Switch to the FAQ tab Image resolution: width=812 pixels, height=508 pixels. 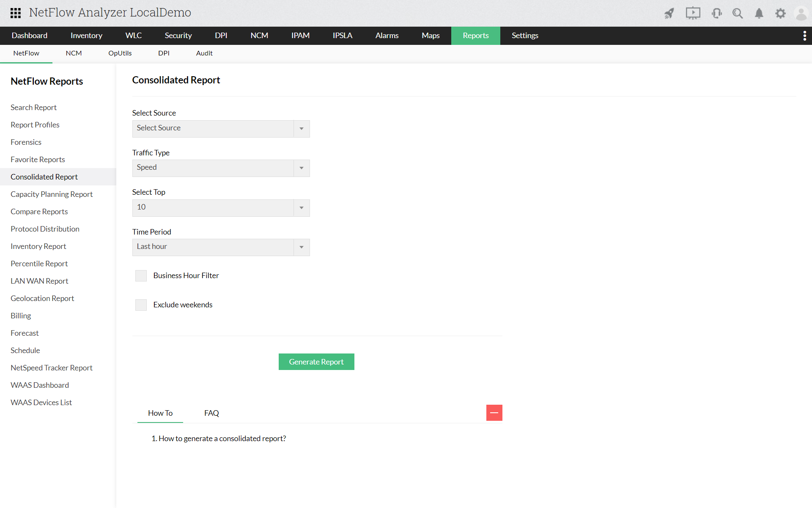pyautogui.click(x=211, y=413)
